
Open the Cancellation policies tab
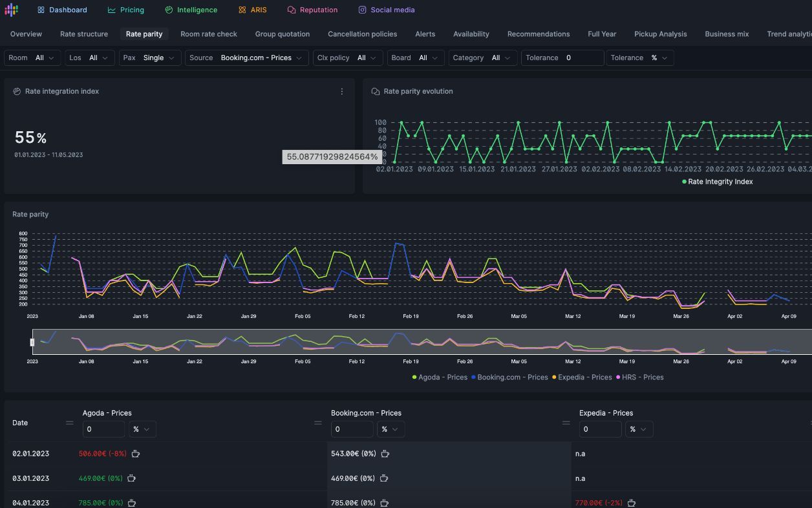point(362,34)
